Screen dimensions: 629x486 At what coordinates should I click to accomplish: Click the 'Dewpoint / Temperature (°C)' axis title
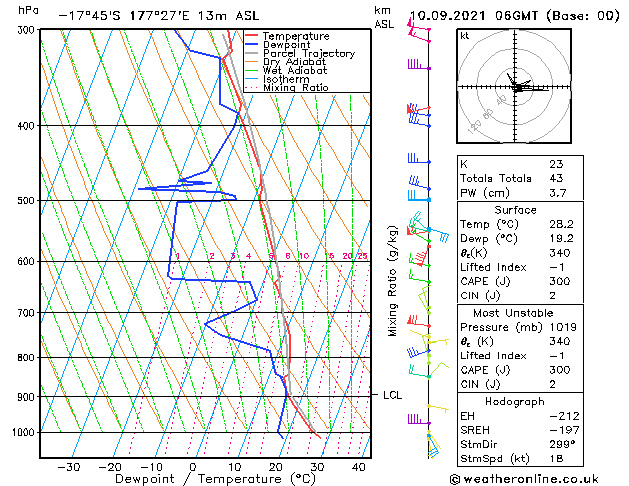215,479
